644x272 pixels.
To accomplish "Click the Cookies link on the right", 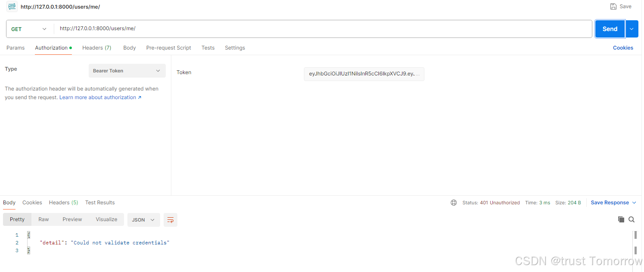I will [623, 48].
